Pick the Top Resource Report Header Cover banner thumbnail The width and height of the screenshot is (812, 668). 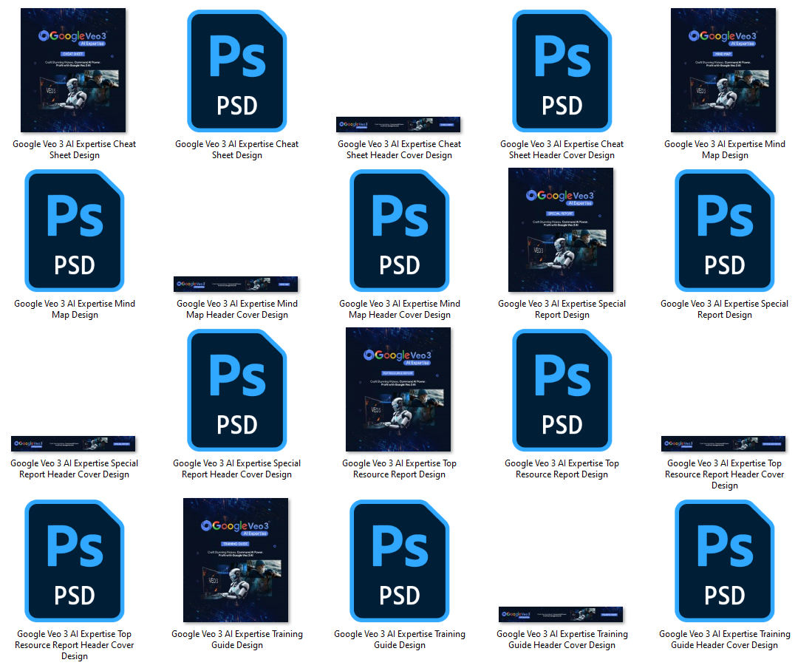point(723,443)
